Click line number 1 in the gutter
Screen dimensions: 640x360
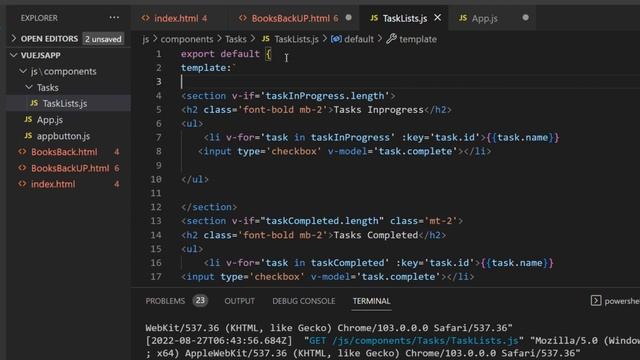click(158, 54)
